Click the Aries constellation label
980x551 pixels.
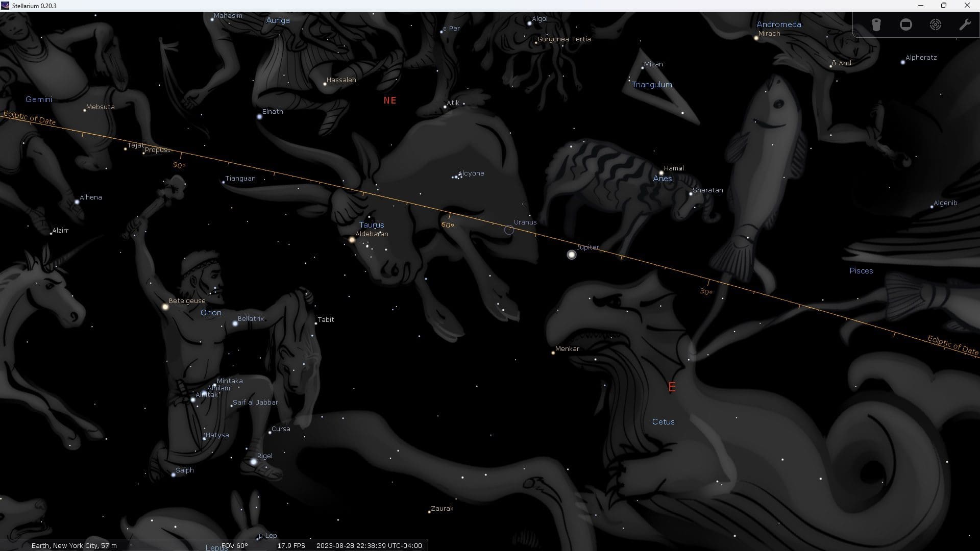pyautogui.click(x=662, y=179)
